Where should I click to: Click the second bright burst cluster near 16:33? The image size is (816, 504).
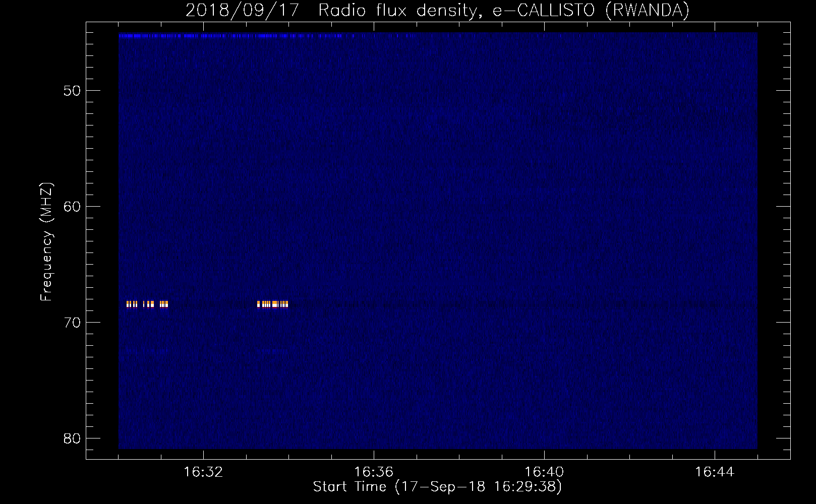click(x=272, y=304)
